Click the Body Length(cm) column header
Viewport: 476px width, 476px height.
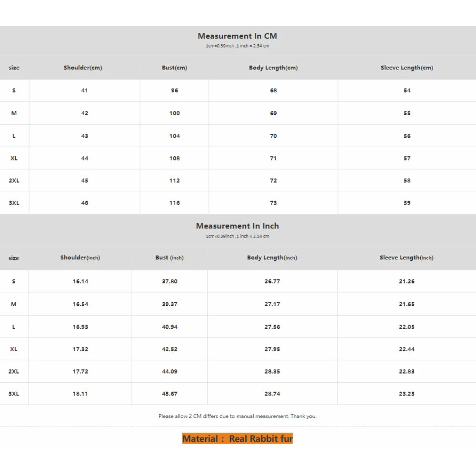(x=273, y=68)
